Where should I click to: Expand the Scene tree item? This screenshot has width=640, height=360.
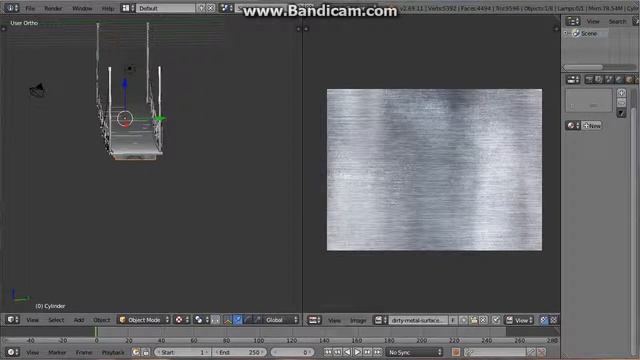[567, 33]
